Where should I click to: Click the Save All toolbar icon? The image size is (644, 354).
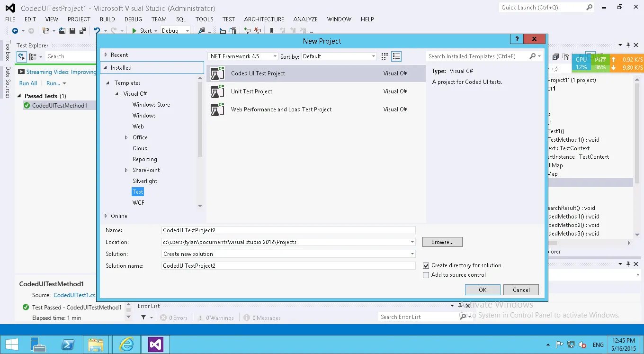[x=82, y=31]
